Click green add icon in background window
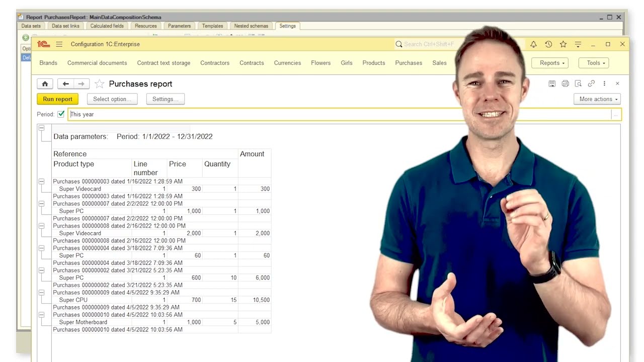644x362 pixels. 26,37
